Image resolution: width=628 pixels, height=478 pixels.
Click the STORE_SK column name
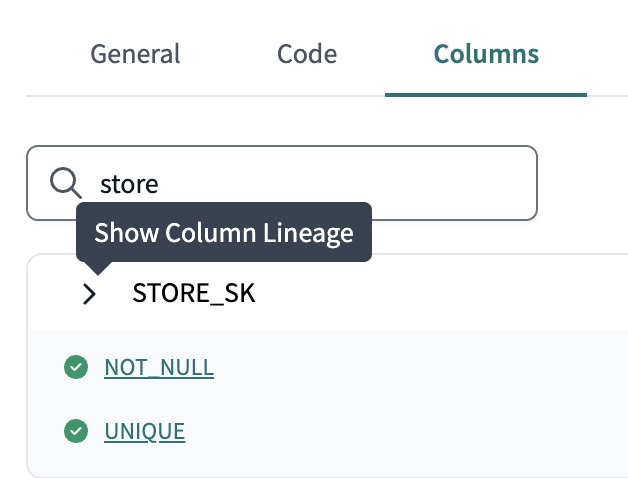(x=194, y=294)
